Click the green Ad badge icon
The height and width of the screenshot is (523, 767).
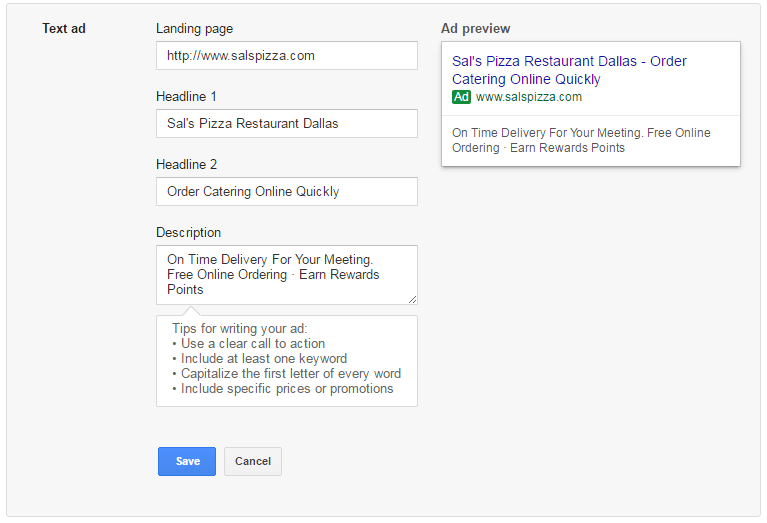pos(461,97)
